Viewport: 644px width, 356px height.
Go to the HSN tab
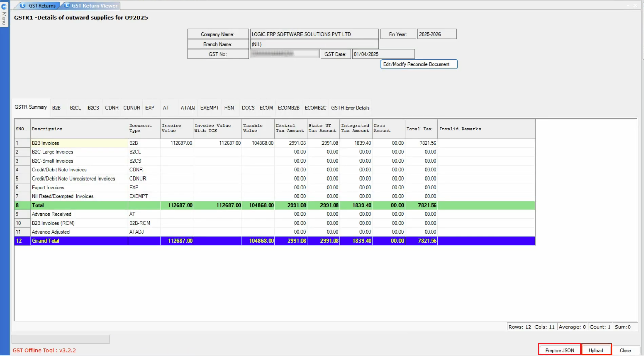tap(229, 108)
